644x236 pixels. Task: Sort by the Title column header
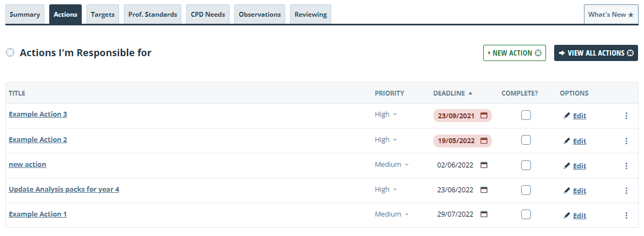(x=17, y=93)
